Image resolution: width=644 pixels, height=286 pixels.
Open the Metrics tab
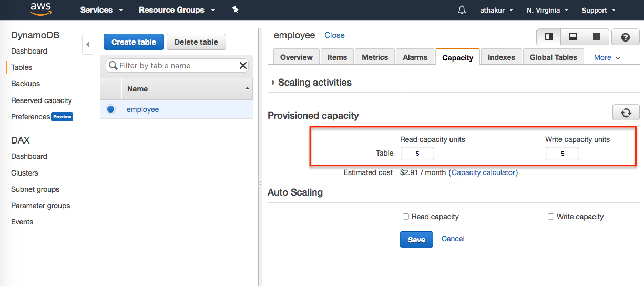[375, 57]
